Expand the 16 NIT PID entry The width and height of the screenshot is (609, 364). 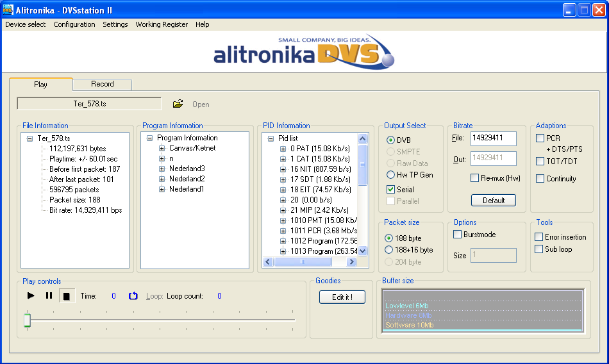283,169
